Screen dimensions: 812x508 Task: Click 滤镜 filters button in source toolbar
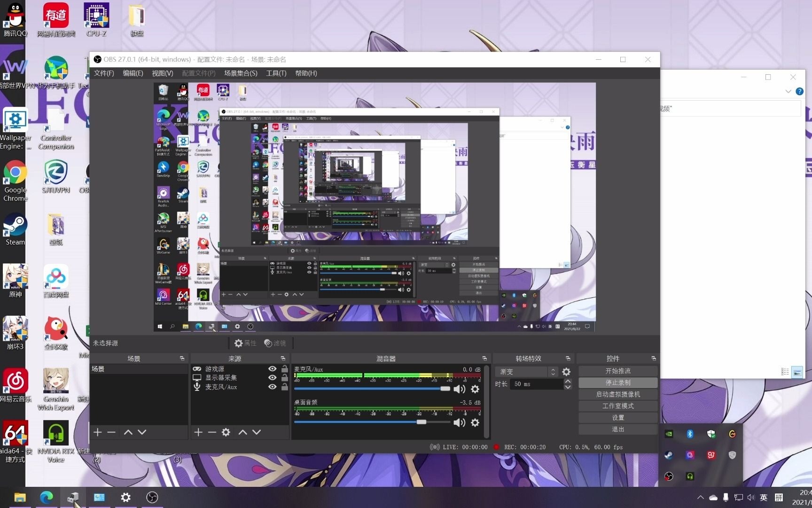tap(275, 343)
